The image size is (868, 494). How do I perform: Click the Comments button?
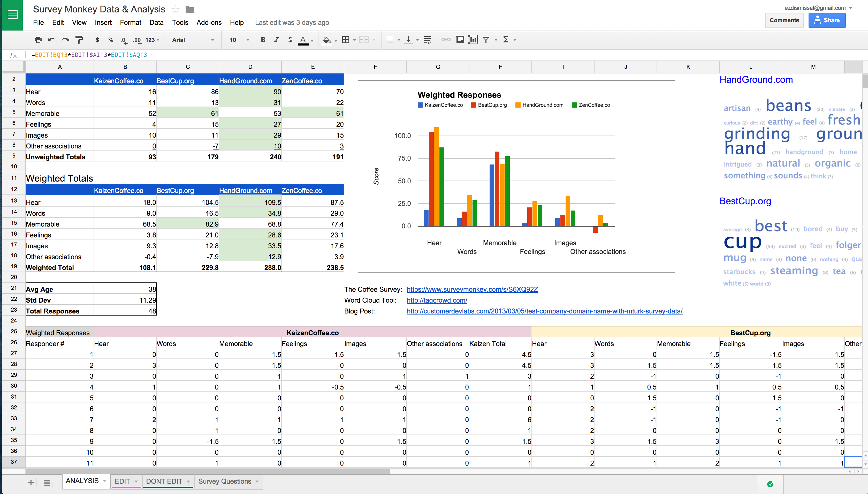coord(784,20)
